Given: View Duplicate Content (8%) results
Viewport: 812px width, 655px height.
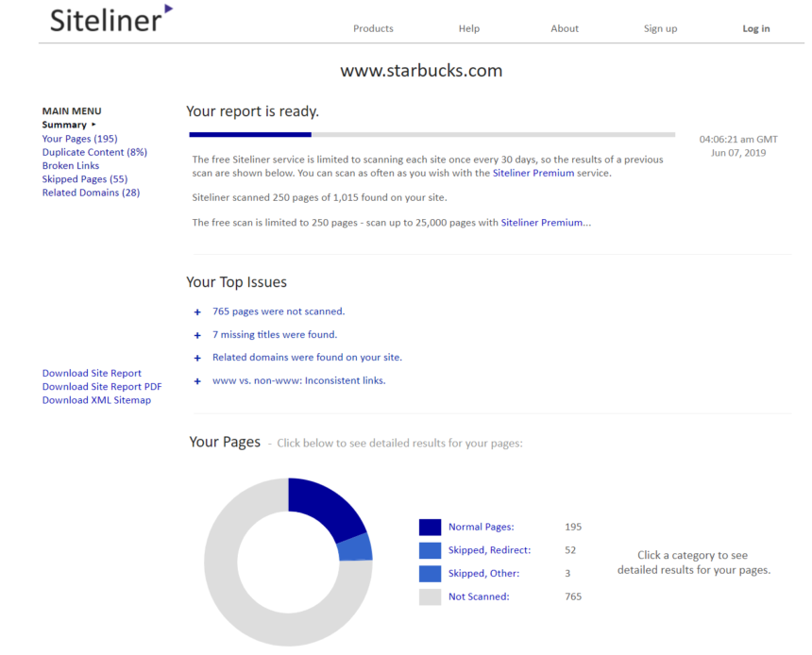Looking at the screenshot, I should [x=93, y=152].
